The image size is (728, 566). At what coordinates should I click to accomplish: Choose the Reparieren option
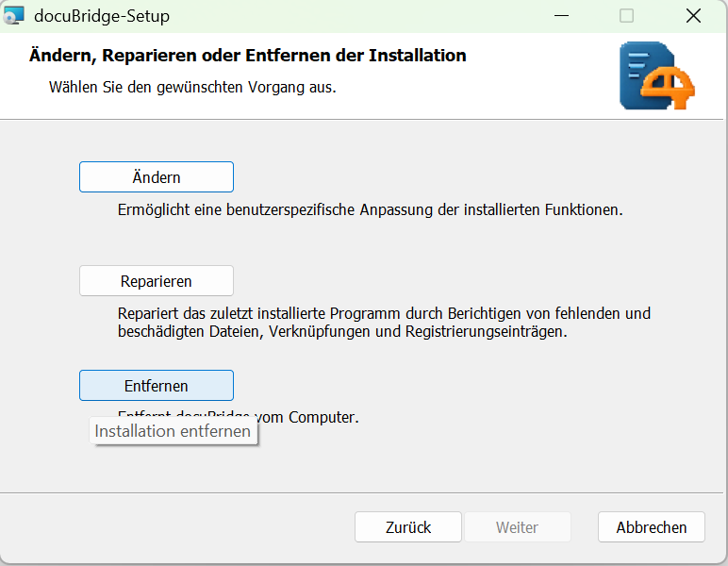[x=157, y=281]
